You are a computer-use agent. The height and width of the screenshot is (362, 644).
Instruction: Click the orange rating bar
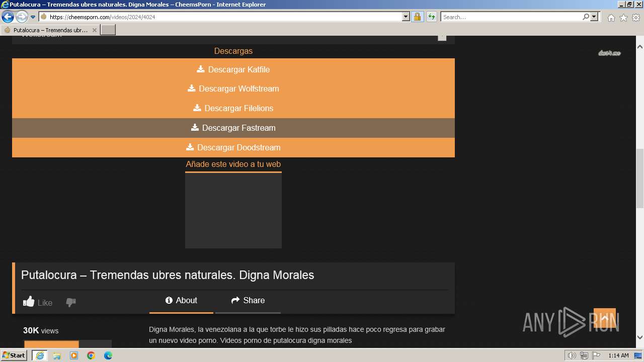click(x=51, y=345)
